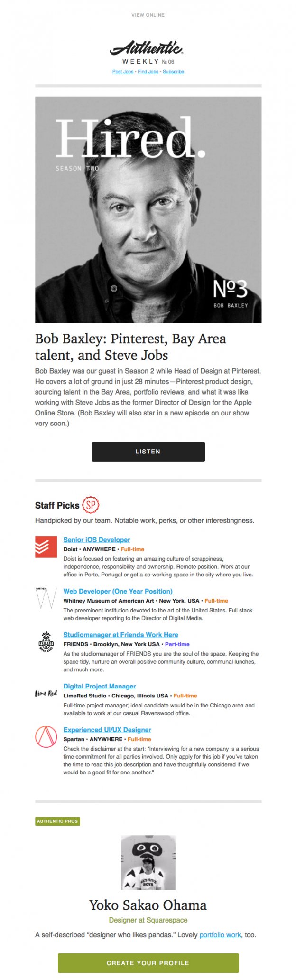Click the Doist red logo icon
Viewport: 296px width, 980px height.
pyautogui.click(x=46, y=547)
